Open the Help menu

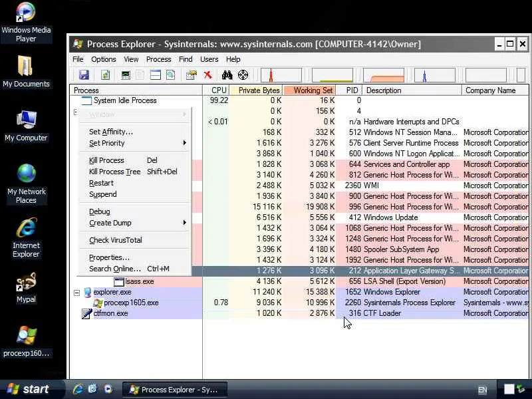pyautogui.click(x=233, y=59)
